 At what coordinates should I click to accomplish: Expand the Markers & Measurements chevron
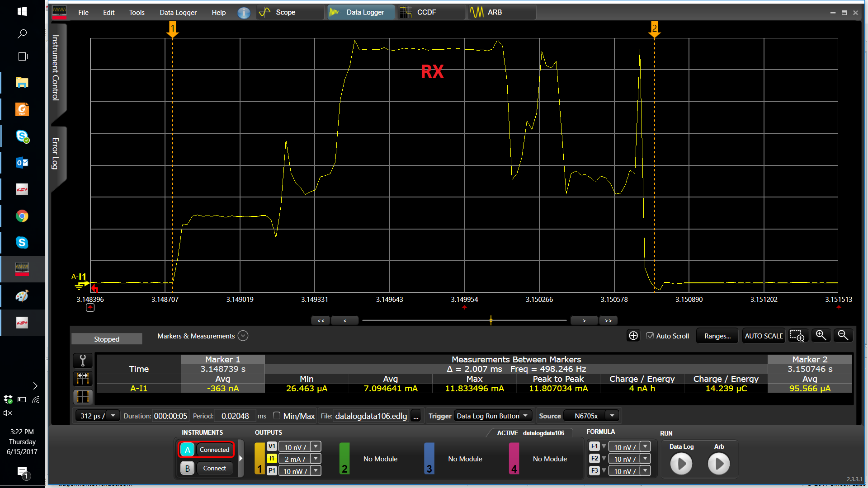point(243,336)
